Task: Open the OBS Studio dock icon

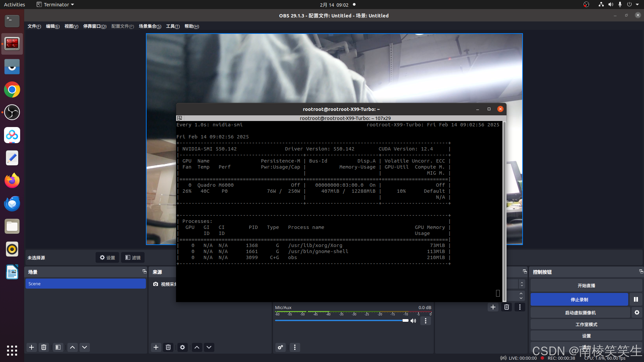Action: click(x=12, y=112)
